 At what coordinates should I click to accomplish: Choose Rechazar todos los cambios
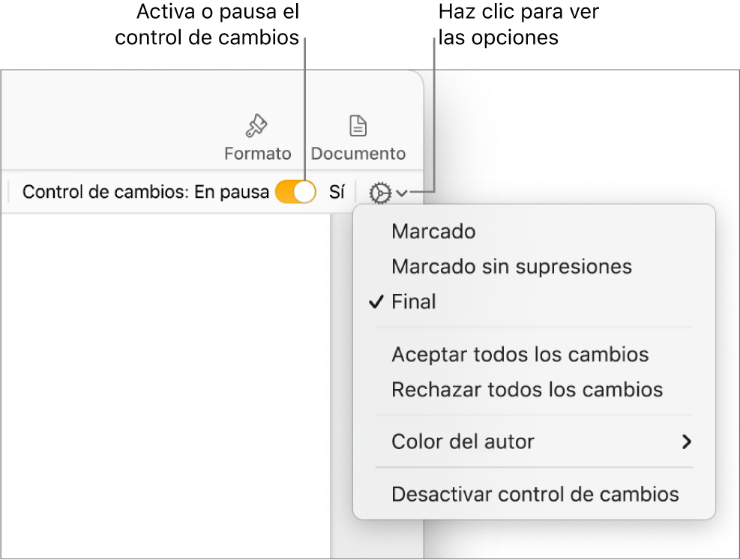(x=527, y=390)
